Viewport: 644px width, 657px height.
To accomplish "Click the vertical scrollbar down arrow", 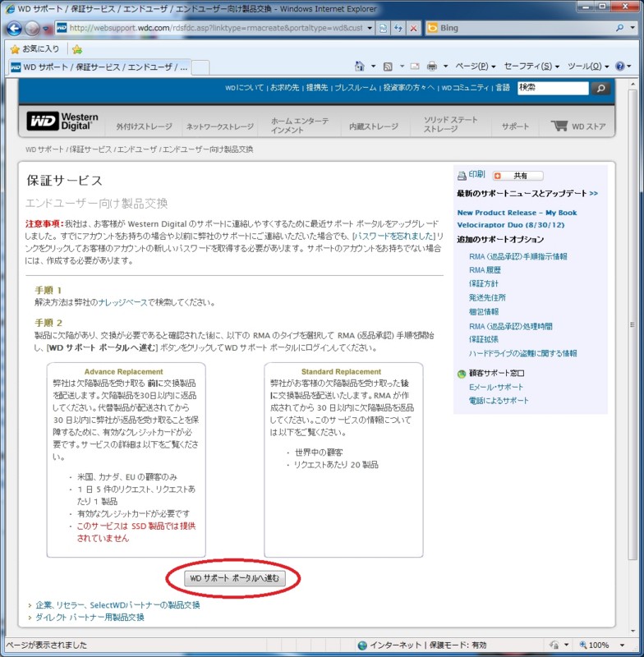I will click(x=632, y=631).
